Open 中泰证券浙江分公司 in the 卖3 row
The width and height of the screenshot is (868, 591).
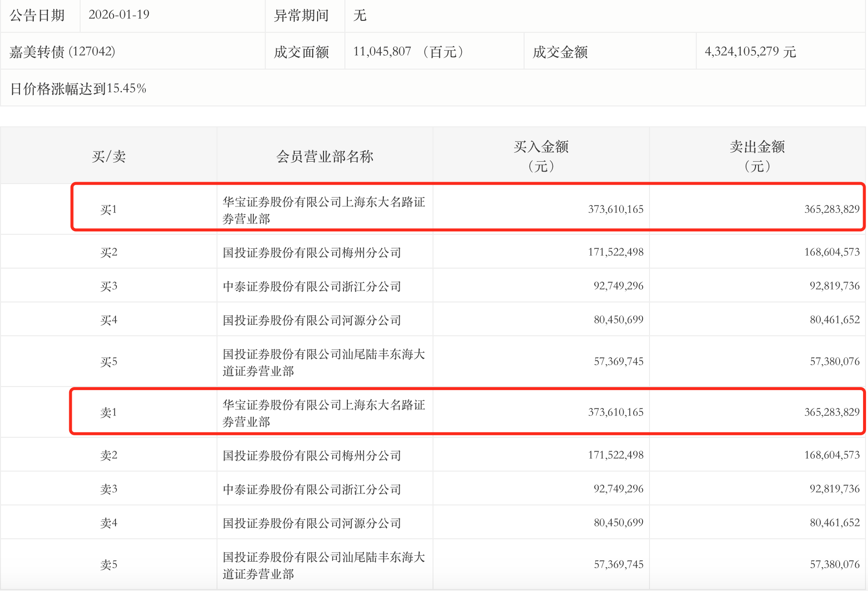coord(312,490)
